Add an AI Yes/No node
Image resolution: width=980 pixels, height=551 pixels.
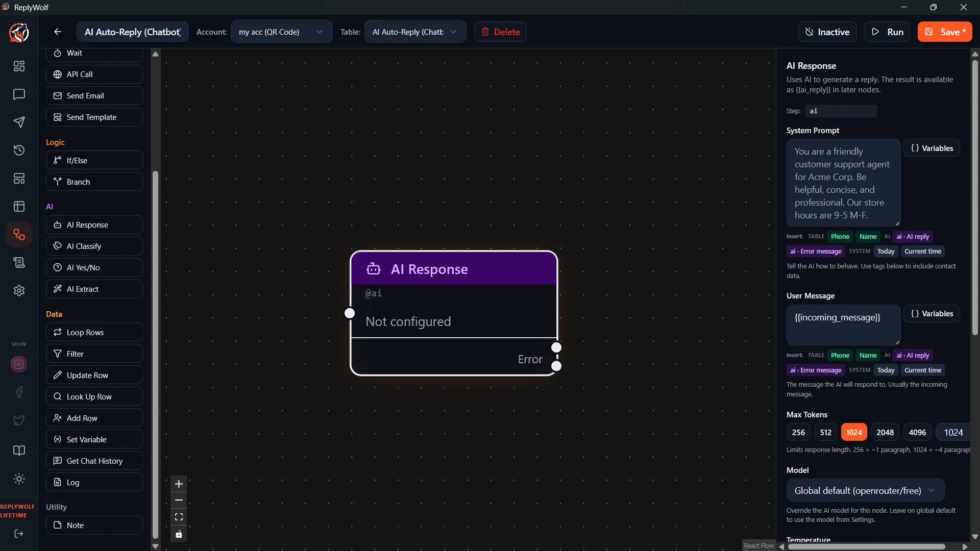[x=94, y=268]
